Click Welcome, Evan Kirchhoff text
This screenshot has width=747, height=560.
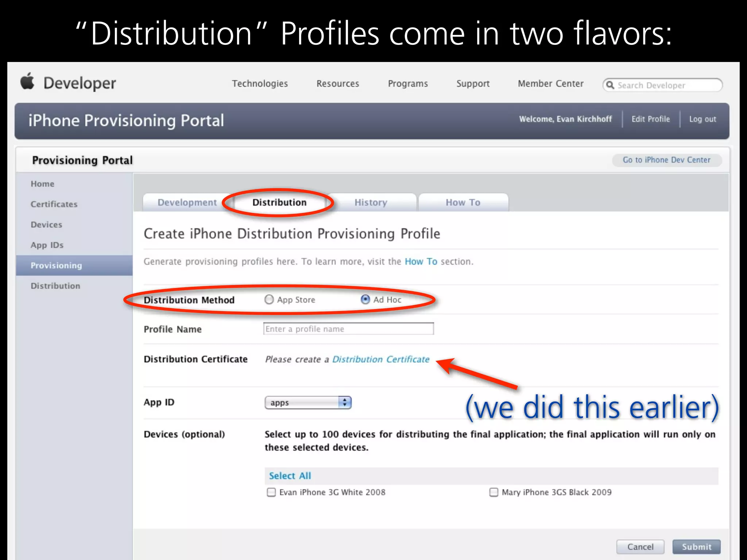click(x=565, y=119)
